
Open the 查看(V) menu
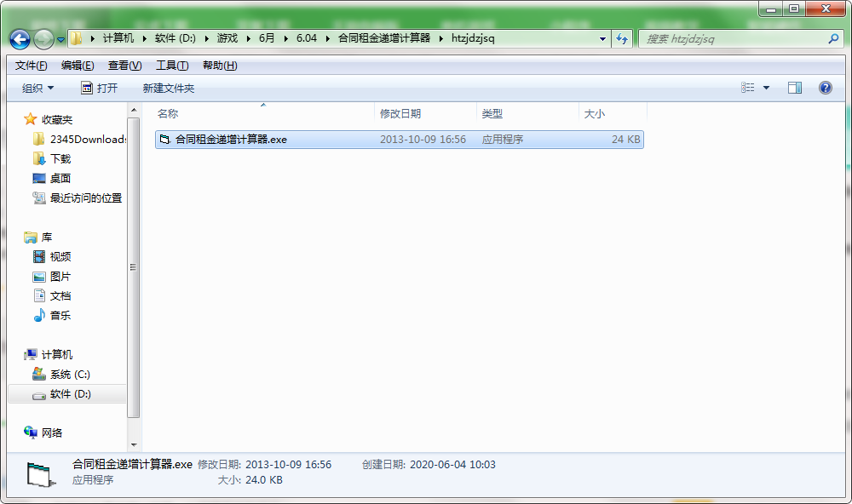point(125,66)
